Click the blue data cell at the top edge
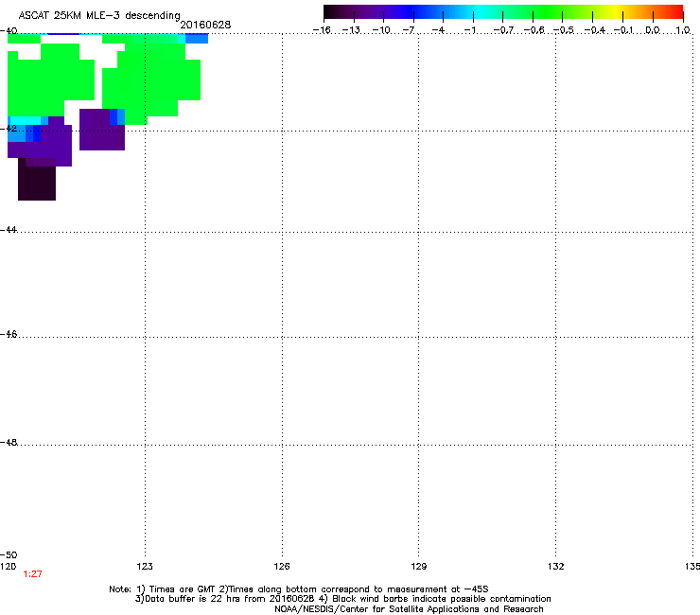This screenshot has width=700, height=615. tap(197, 39)
